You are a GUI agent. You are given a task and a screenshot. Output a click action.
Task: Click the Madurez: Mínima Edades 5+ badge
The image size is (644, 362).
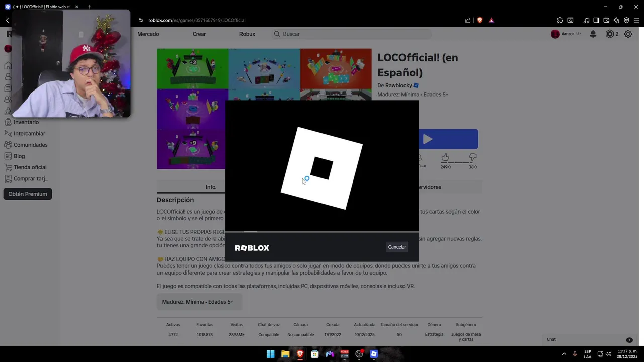point(199,302)
